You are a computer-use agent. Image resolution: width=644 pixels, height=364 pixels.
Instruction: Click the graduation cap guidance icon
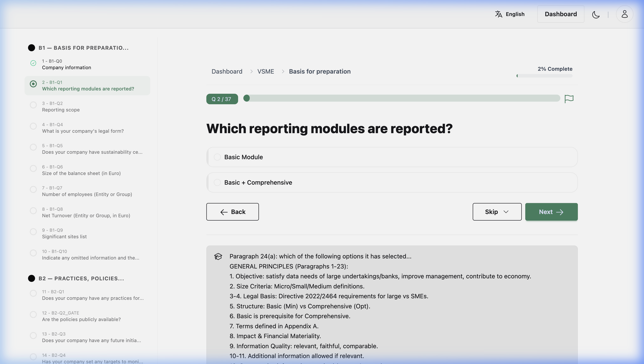tap(218, 256)
